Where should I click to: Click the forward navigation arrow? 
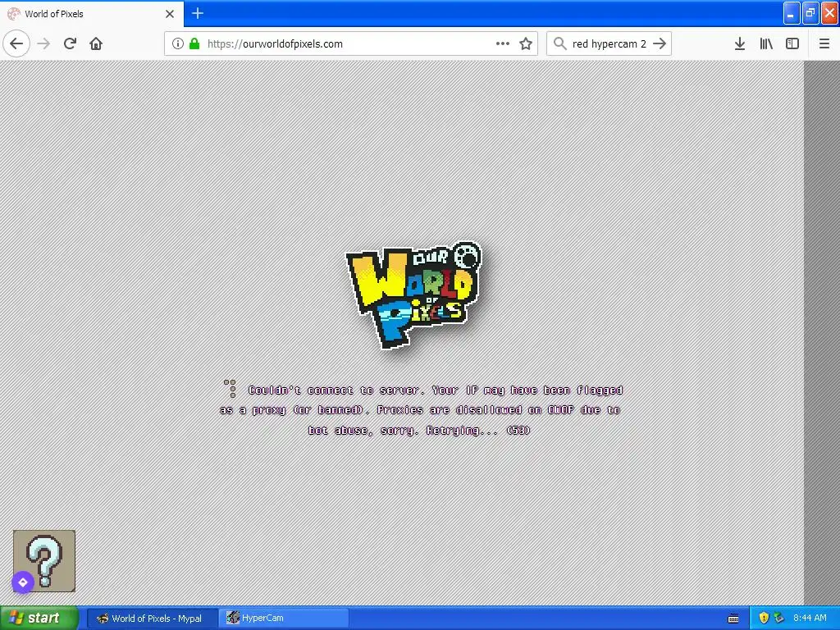pos(44,43)
